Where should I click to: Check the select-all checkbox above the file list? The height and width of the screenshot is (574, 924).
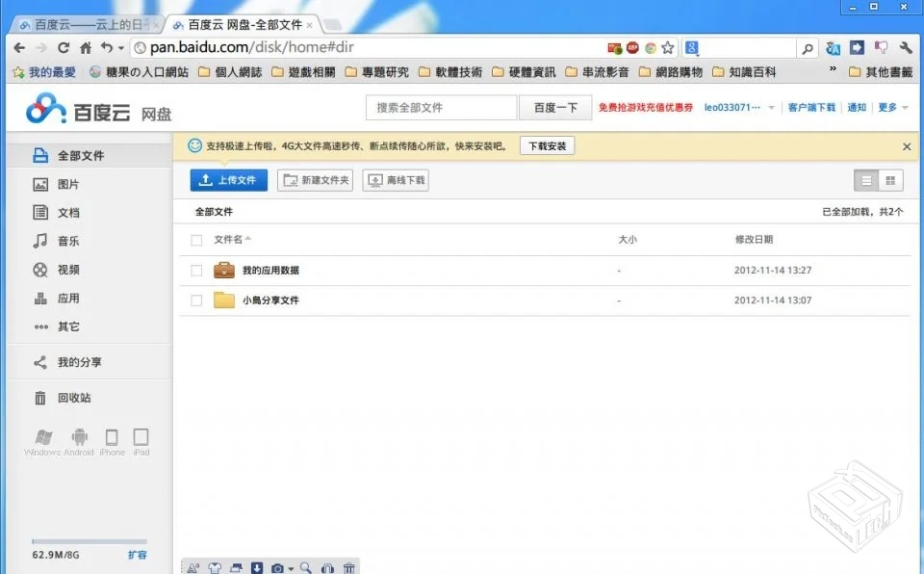pos(196,240)
